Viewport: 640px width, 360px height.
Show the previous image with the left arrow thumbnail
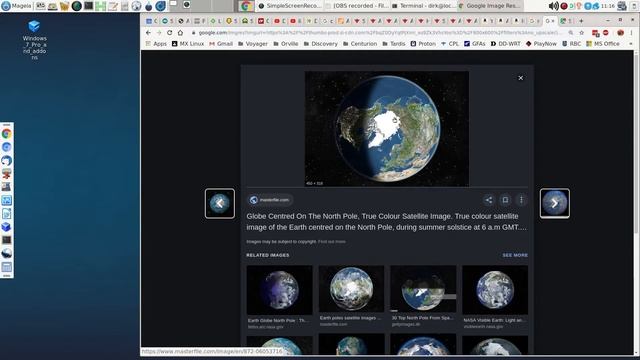click(220, 203)
